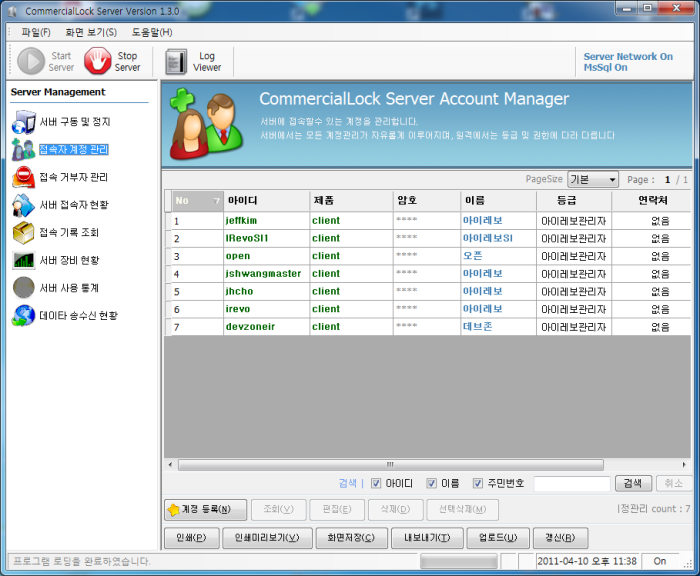Click into the search text field

[x=572, y=484]
